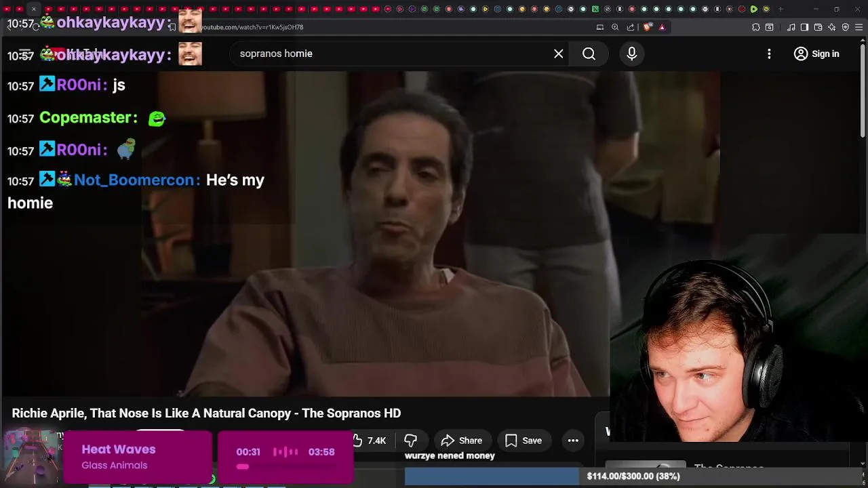The width and height of the screenshot is (868, 488).
Task: Switch to the green play-icon tab
Action: 753,9
